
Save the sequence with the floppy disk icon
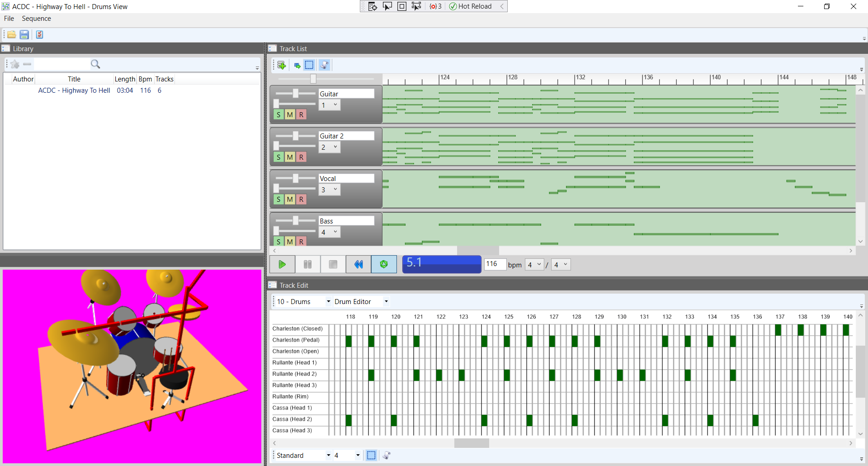click(x=24, y=34)
